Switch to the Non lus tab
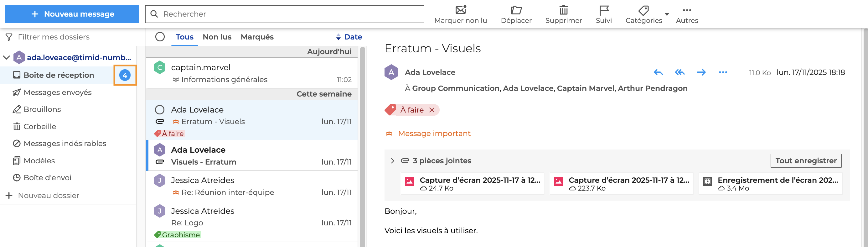Screen dimensions: 868x247 tap(217, 37)
